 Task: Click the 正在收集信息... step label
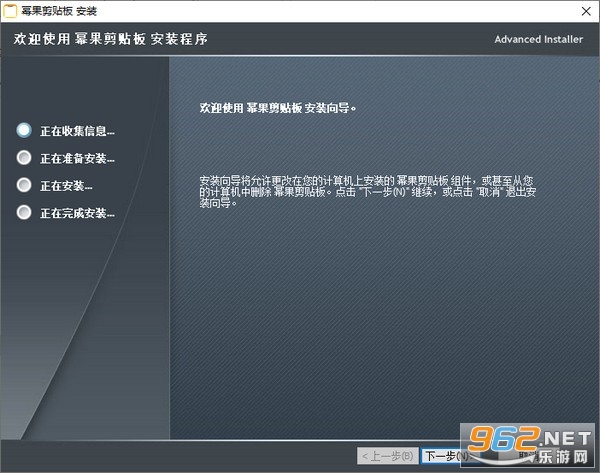tap(77, 131)
